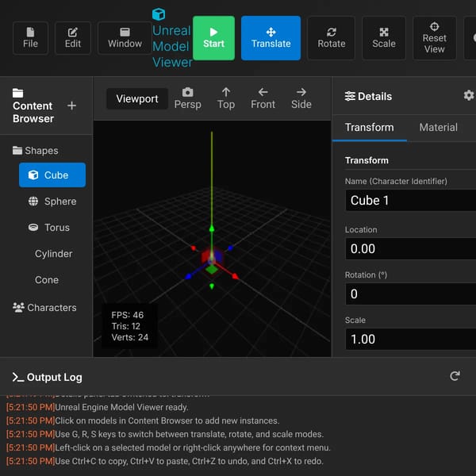Screen dimensions: 476x476
Task: Add a Cylinder from Content Browser
Action: [52, 254]
